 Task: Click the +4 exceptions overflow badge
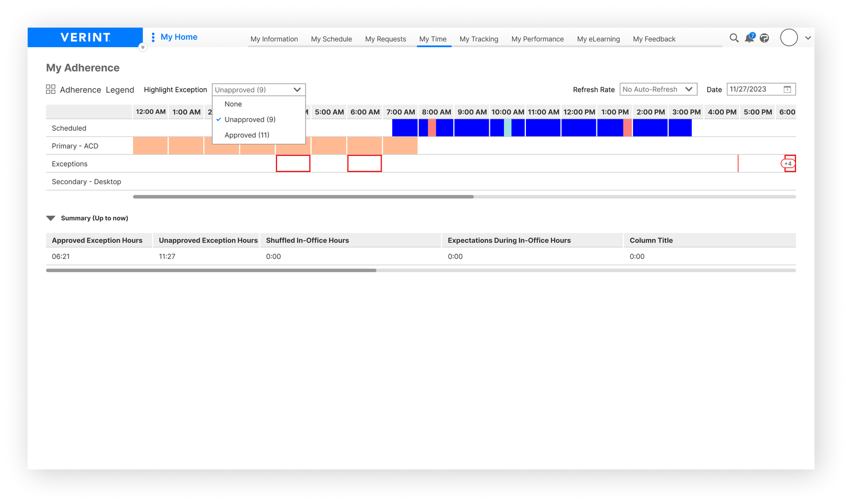click(x=788, y=164)
